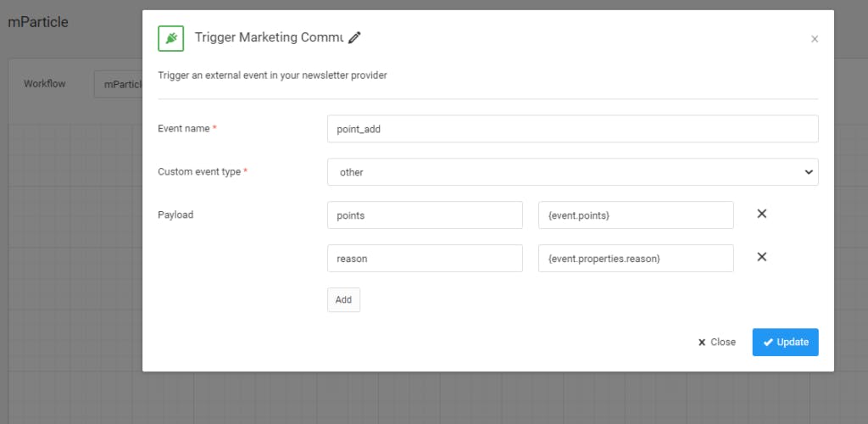This screenshot has height=424, width=868.
Task: Close dialog using top-right X icon
Action: [x=815, y=39]
